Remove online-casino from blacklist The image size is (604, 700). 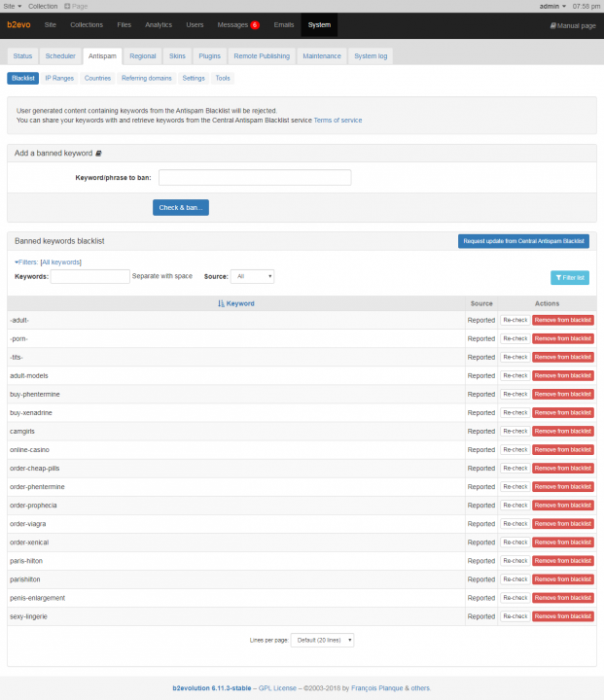[563, 450]
